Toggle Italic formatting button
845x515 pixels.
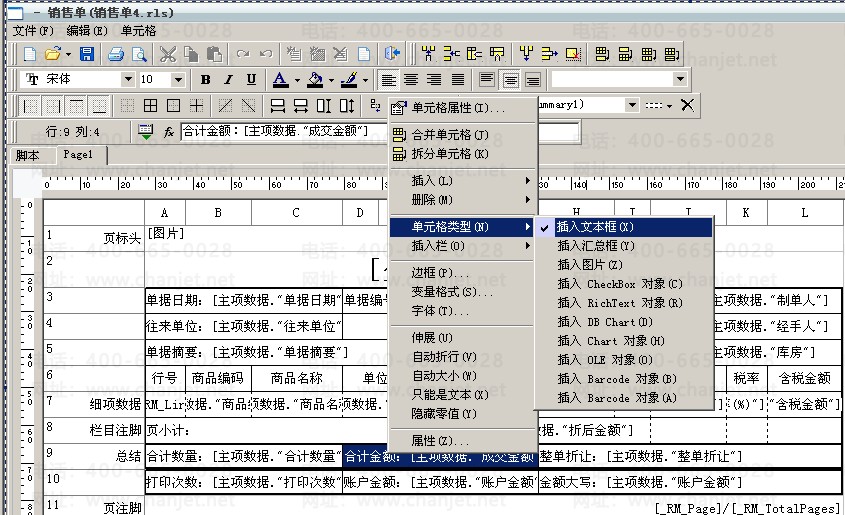(x=229, y=79)
